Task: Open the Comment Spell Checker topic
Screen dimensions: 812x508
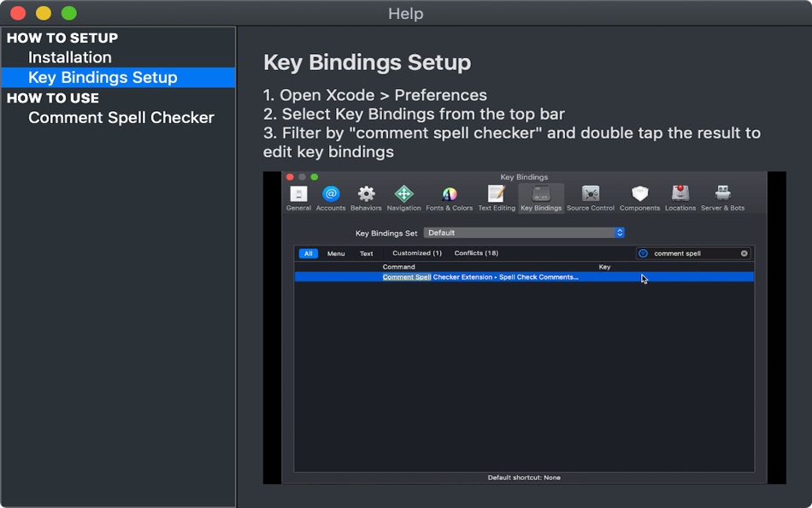Action: point(121,118)
